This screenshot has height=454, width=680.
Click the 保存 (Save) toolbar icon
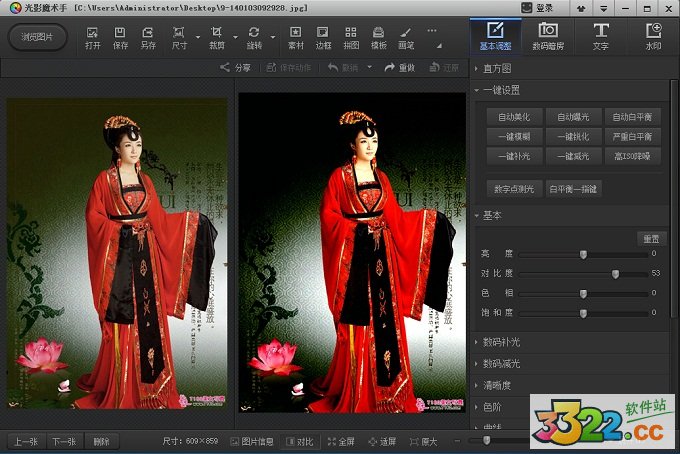(x=120, y=37)
